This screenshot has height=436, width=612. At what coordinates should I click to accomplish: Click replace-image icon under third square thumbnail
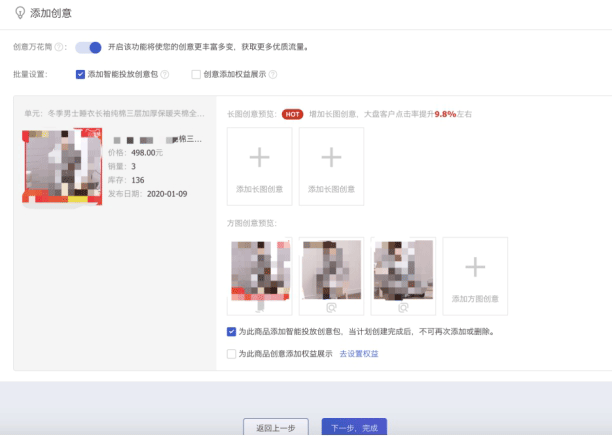point(403,309)
